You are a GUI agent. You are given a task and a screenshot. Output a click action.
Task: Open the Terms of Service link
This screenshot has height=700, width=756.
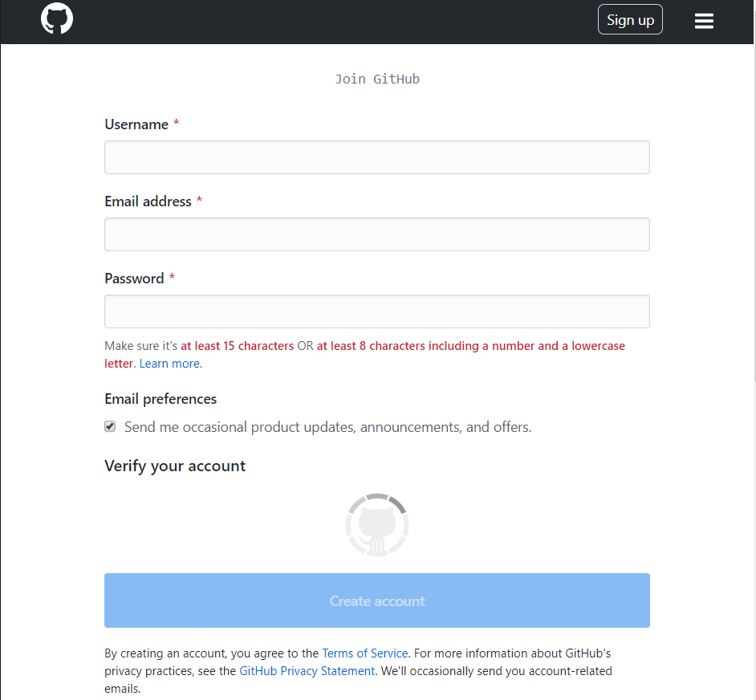365,653
